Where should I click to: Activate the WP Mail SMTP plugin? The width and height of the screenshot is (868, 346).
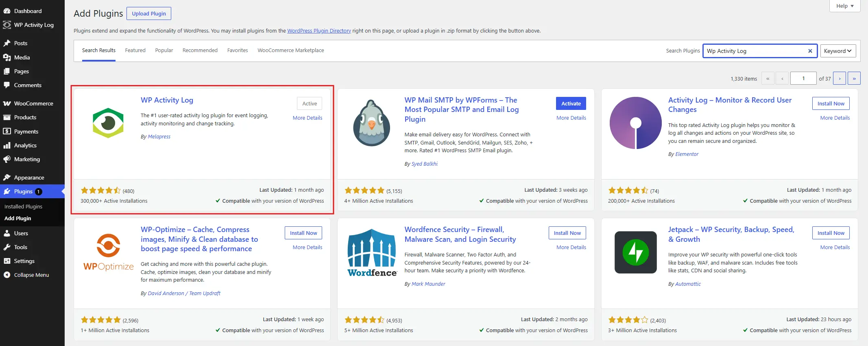pos(571,103)
